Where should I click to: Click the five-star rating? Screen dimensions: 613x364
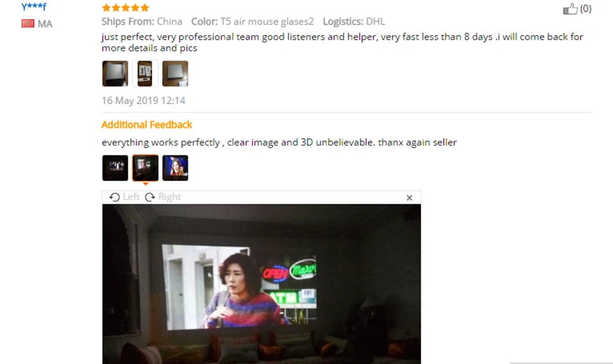[126, 8]
